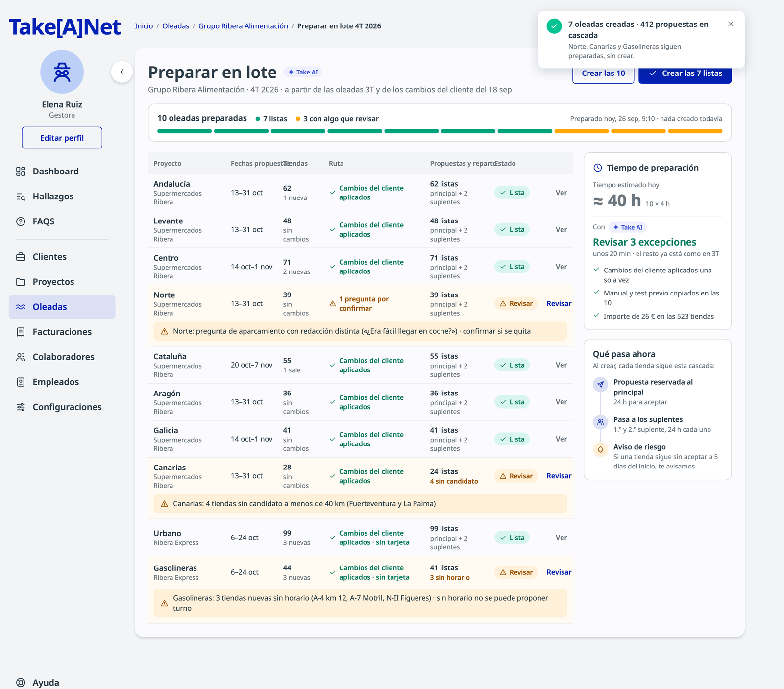Viewport: 784px width, 689px height.
Task: Click the Dashboard grid icon
Action: 21,172
